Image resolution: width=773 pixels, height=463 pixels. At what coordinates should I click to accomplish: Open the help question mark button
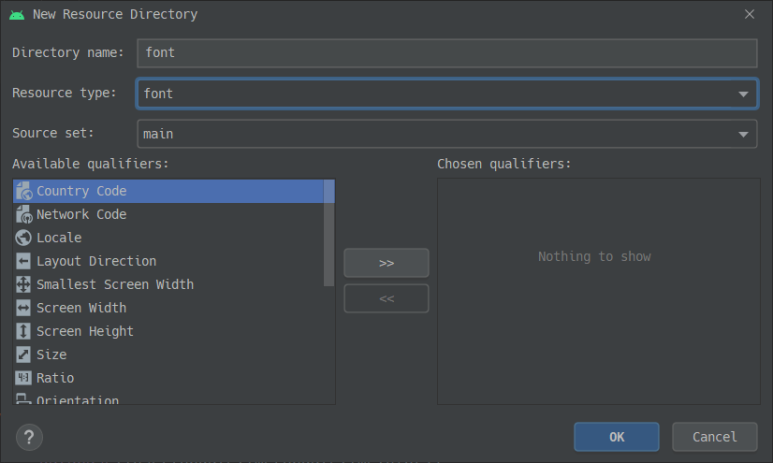[x=30, y=437]
